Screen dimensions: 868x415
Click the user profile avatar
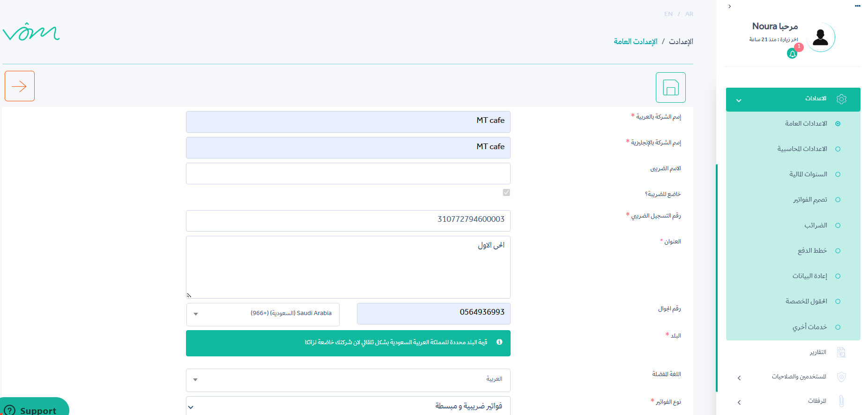click(820, 37)
